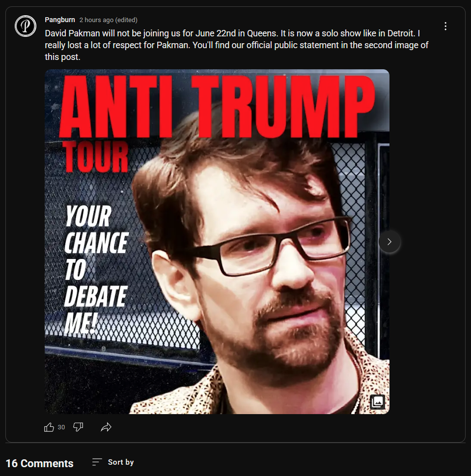Open the '2 hours ago (edited)' timestamp
The width and height of the screenshot is (471, 476).
(109, 20)
